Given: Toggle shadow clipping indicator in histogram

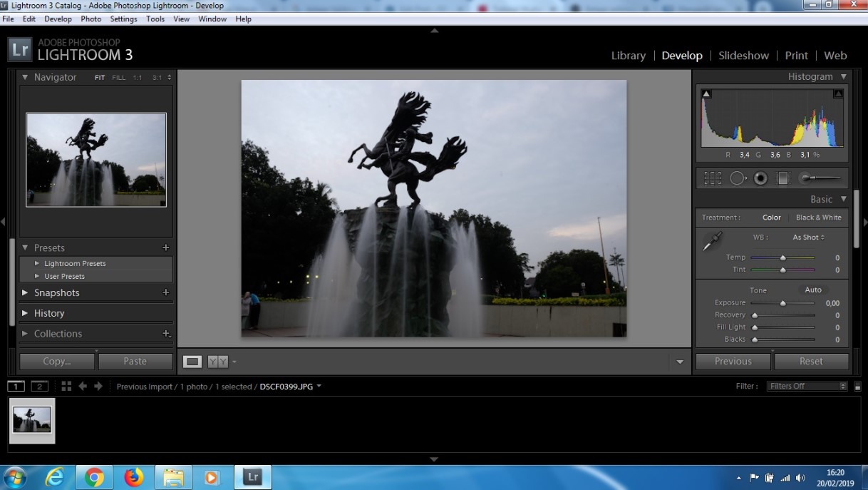Looking at the screenshot, I should click(706, 93).
